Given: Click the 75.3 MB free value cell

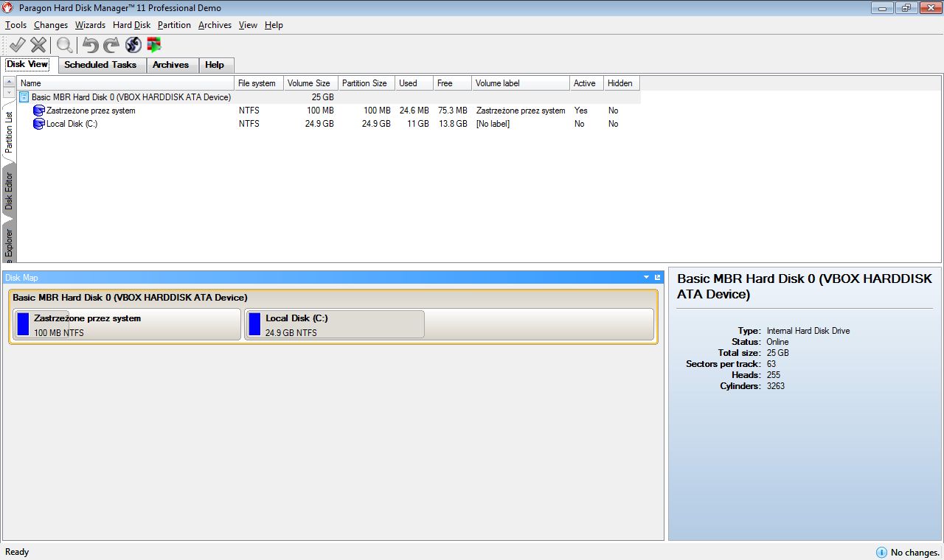Looking at the screenshot, I should coord(452,111).
